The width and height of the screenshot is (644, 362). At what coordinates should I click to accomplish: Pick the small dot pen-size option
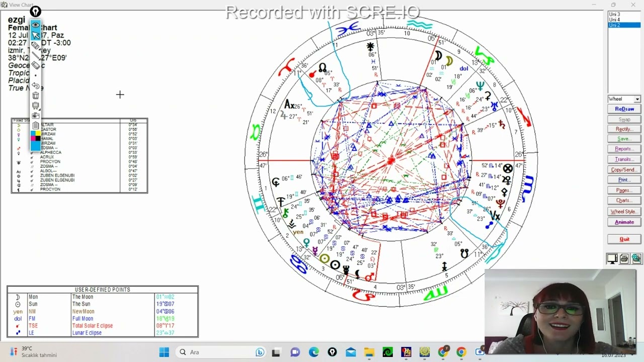(35, 75)
